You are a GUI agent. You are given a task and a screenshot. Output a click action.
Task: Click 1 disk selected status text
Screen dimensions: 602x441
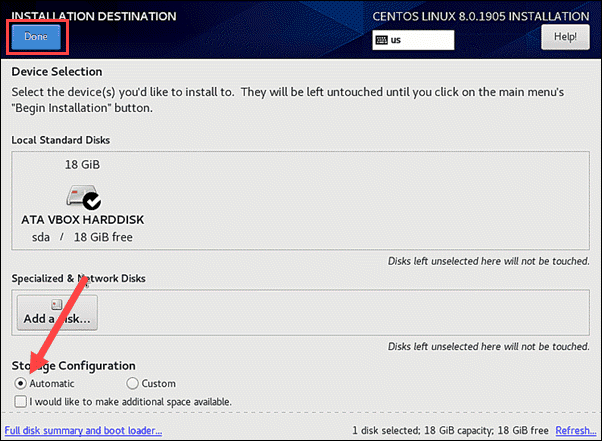tap(450, 430)
